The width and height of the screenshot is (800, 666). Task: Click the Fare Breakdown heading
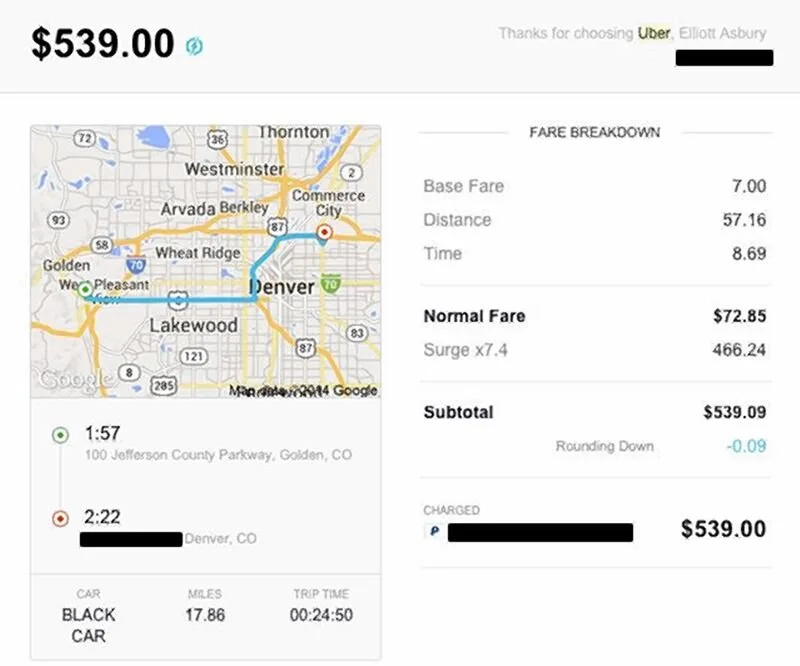pyautogui.click(x=594, y=132)
